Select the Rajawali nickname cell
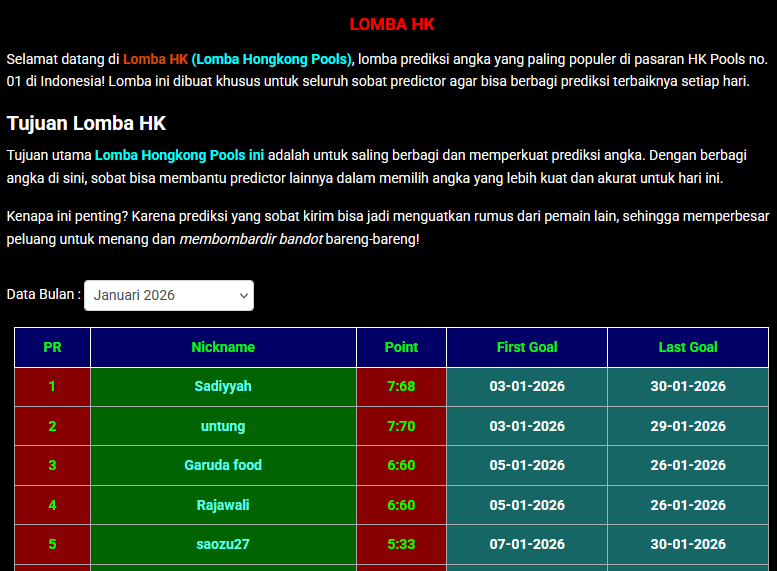The width and height of the screenshot is (777, 571). [223, 505]
